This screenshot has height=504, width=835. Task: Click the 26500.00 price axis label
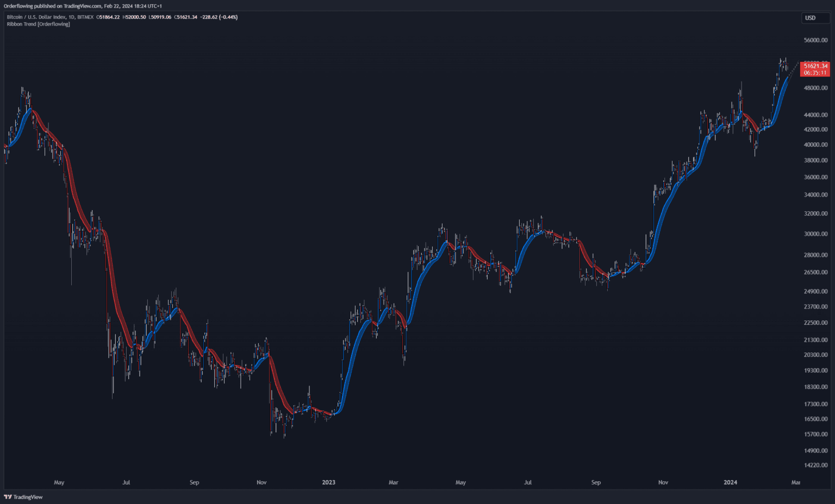[x=815, y=272]
